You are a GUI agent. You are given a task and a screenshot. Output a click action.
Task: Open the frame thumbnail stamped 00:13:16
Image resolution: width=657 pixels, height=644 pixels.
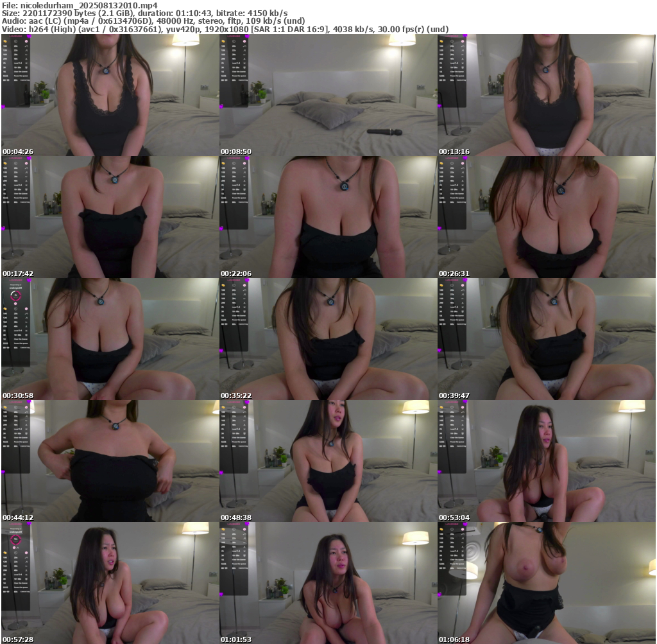(x=547, y=95)
